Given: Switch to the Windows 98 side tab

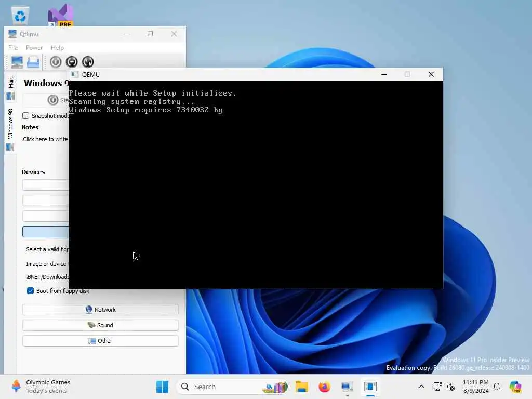Looking at the screenshot, I should pyautogui.click(x=10, y=129).
